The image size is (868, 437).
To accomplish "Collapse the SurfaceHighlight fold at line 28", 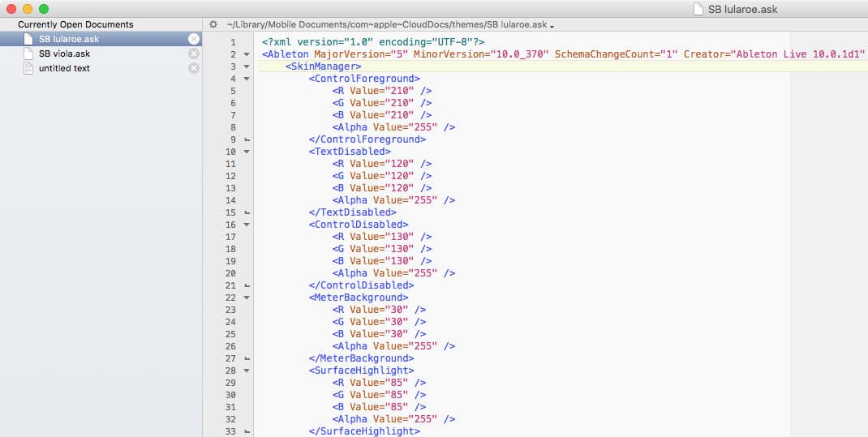I will click(x=247, y=371).
